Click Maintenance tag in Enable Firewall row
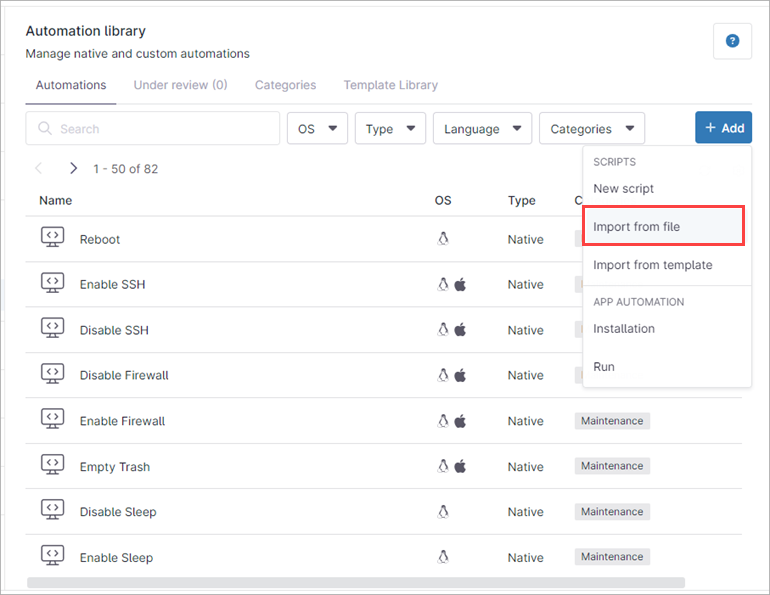The image size is (770, 595). (612, 421)
